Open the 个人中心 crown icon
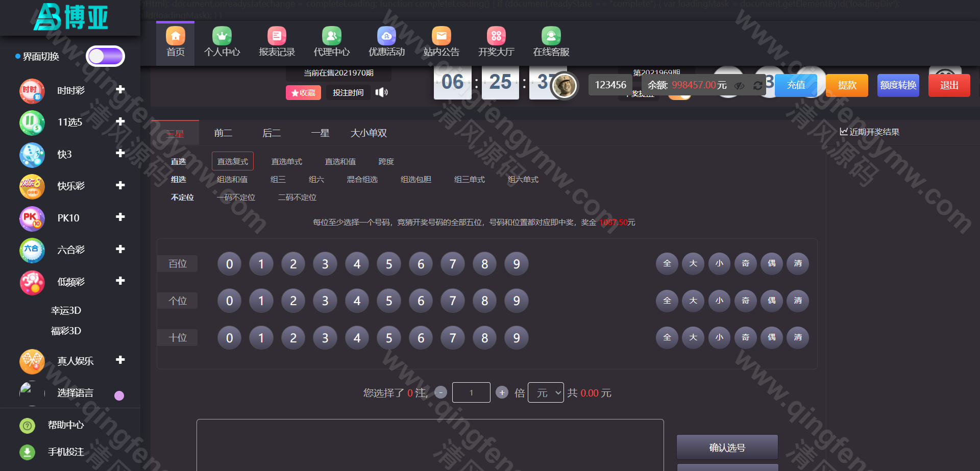The width and height of the screenshot is (980, 471). click(222, 36)
